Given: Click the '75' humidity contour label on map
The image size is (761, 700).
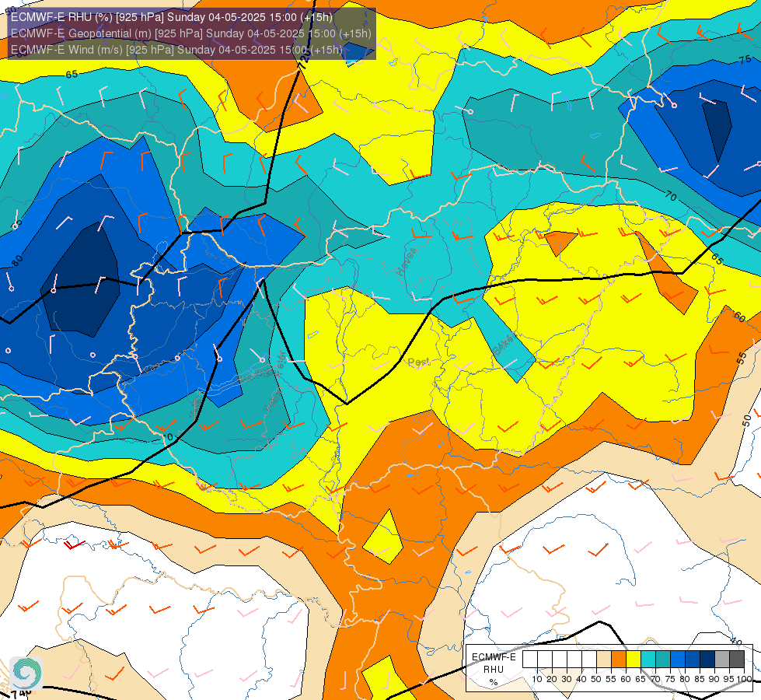Looking at the screenshot, I should click(745, 60).
